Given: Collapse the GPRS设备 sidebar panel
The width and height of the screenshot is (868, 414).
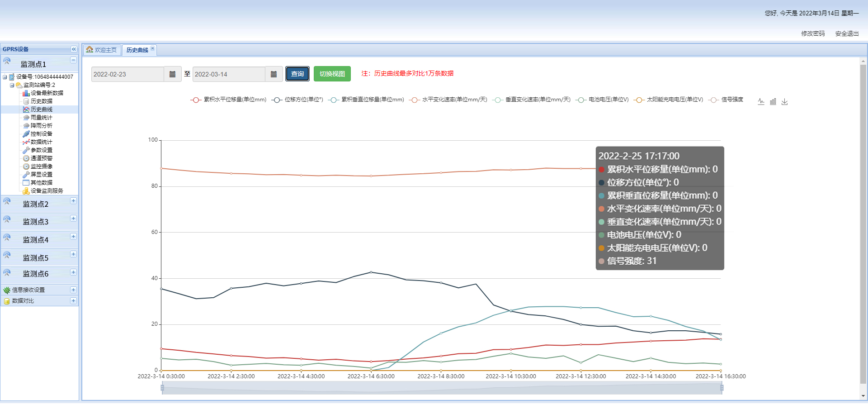Looking at the screenshot, I should point(74,49).
